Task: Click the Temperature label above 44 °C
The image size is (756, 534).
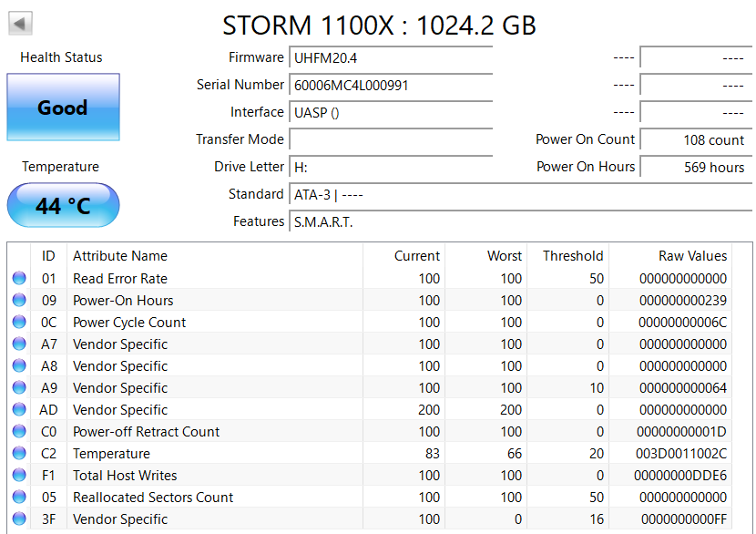Action: [60, 167]
